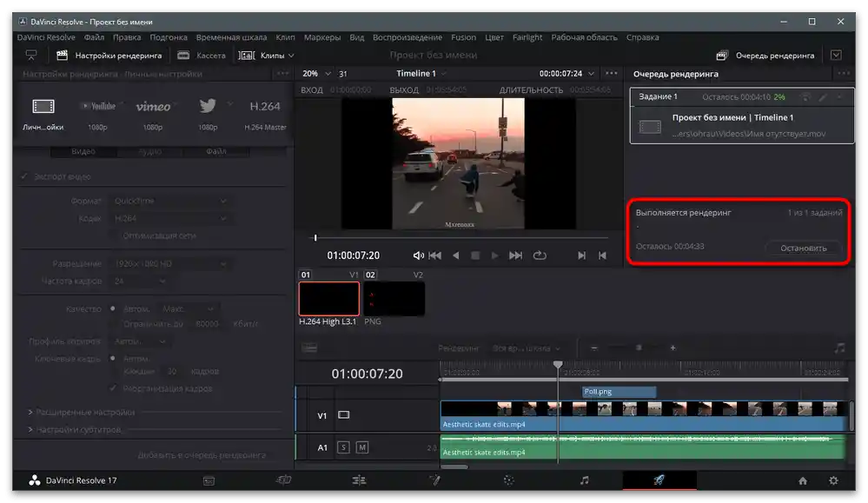The height and width of the screenshot is (503, 868).
Task: Switch to the Аудио settings tab
Action: point(149,151)
